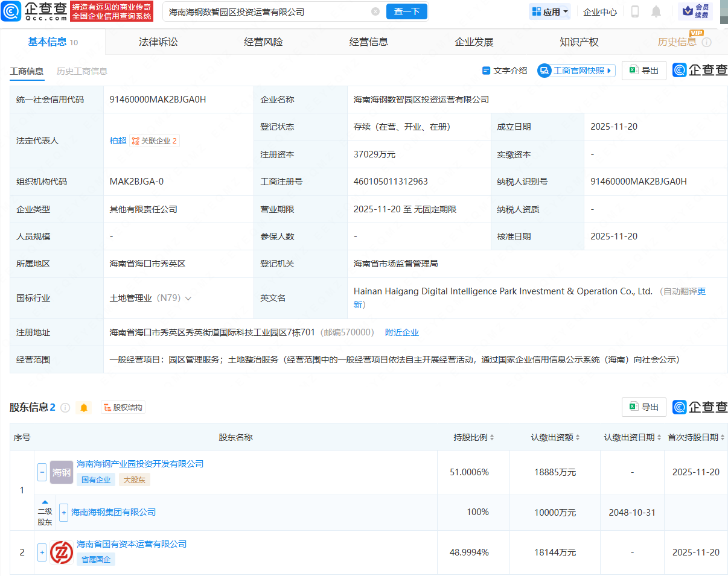The width and height of the screenshot is (728, 576).
Task: Clear the search box with X icon
Action: point(375,11)
